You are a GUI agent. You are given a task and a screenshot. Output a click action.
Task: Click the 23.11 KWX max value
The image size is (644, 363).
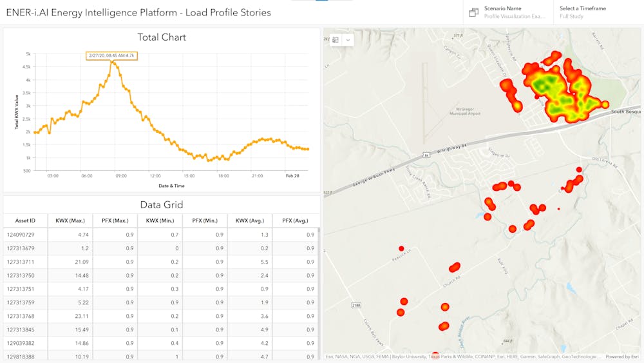tap(82, 316)
